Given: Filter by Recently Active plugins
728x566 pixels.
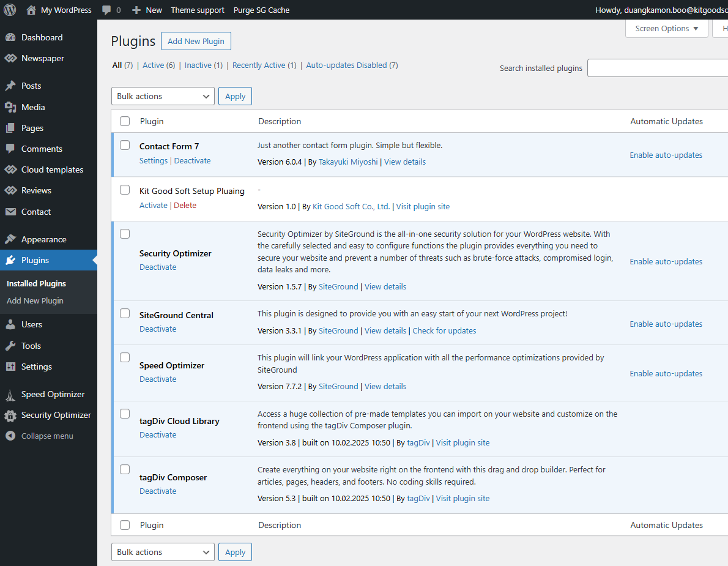Looking at the screenshot, I should coord(264,65).
